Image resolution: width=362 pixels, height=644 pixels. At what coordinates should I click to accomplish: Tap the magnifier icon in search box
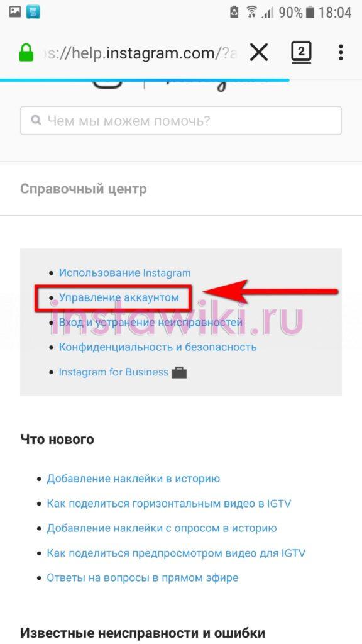tap(36, 120)
